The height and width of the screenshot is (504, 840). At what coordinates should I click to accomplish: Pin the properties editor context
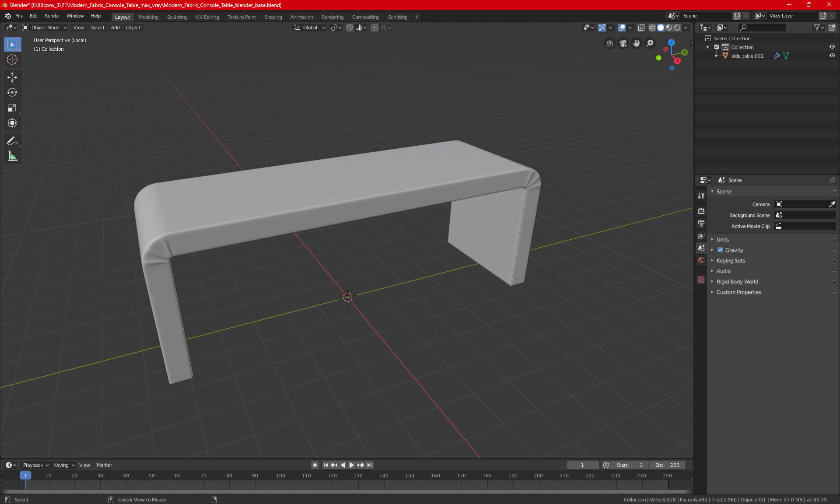coord(832,180)
